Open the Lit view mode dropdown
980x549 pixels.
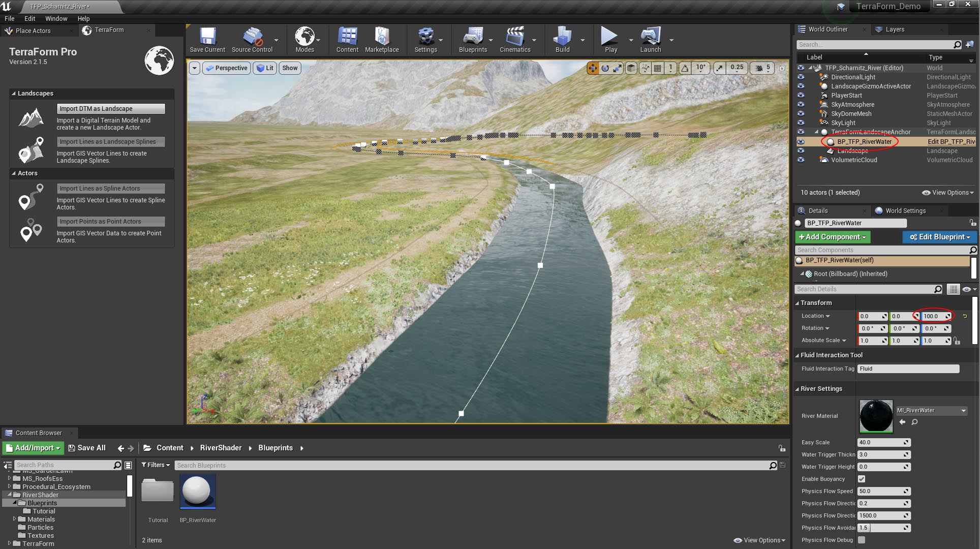pos(265,68)
